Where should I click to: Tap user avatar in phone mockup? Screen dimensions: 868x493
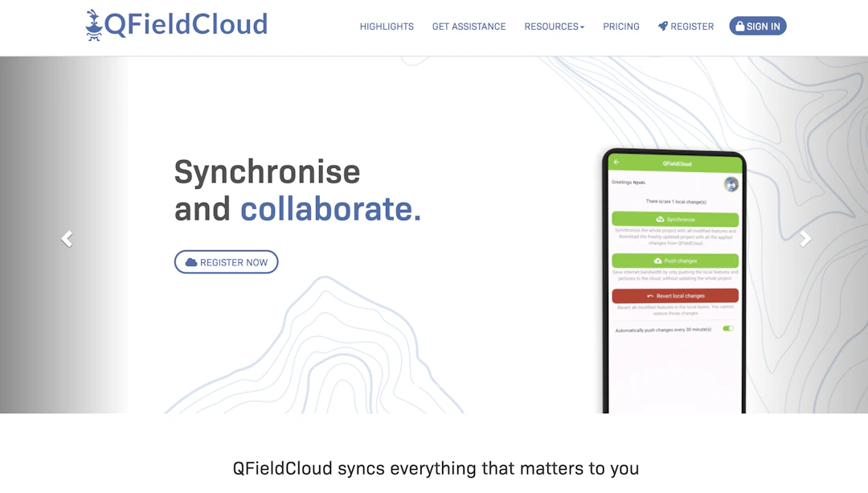pyautogui.click(x=731, y=184)
